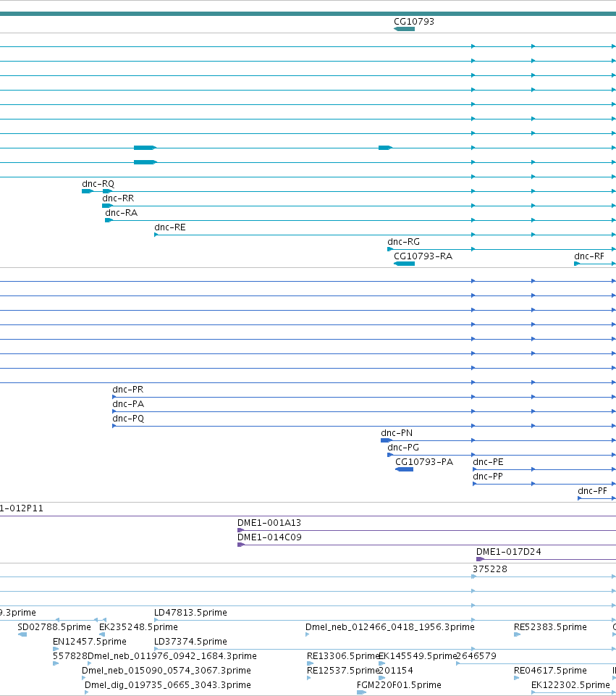This screenshot has height=696, width=616.
Task: Click the dnc-RF transcript label
Action: pyautogui.click(x=589, y=256)
